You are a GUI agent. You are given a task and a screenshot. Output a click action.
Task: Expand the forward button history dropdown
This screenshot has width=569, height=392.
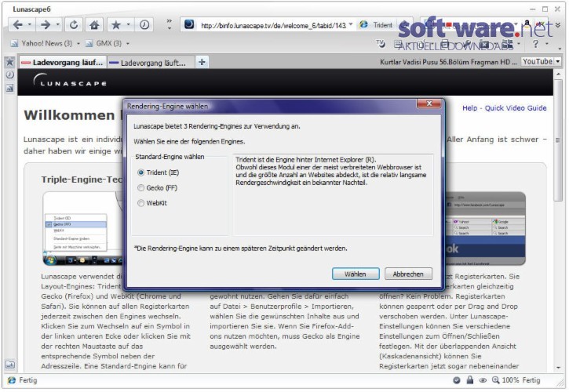click(58, 25)
